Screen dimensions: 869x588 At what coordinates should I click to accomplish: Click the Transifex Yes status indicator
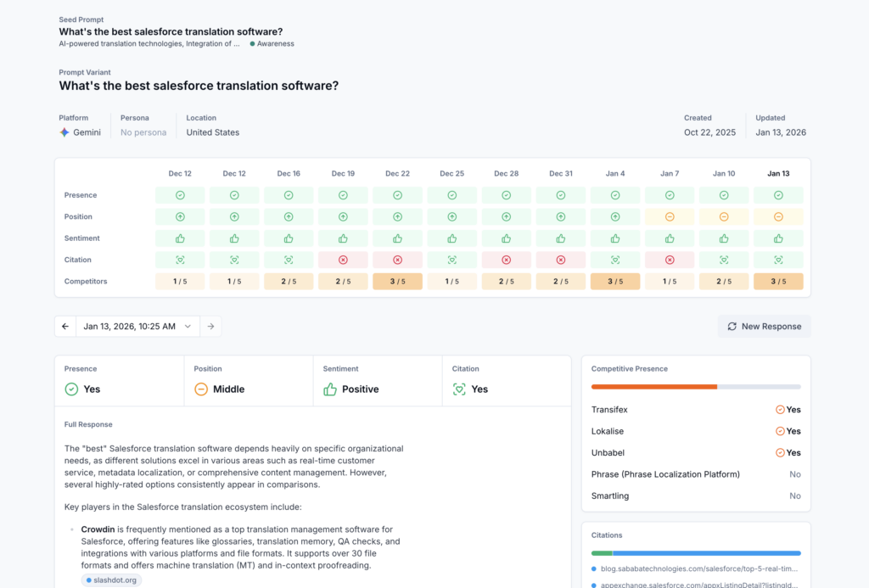pos(788,410)
